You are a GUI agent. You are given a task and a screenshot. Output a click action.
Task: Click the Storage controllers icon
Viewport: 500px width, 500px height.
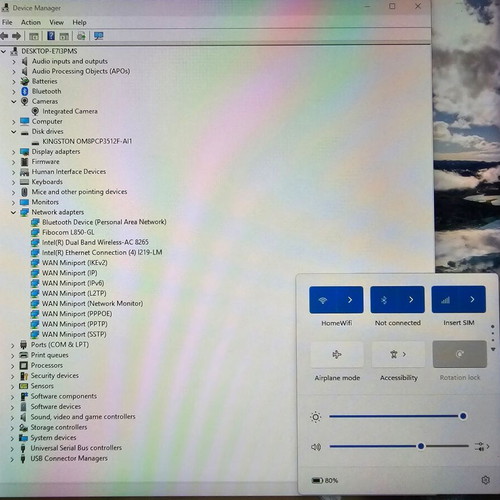pyautogui.click(x=23, y=427)
